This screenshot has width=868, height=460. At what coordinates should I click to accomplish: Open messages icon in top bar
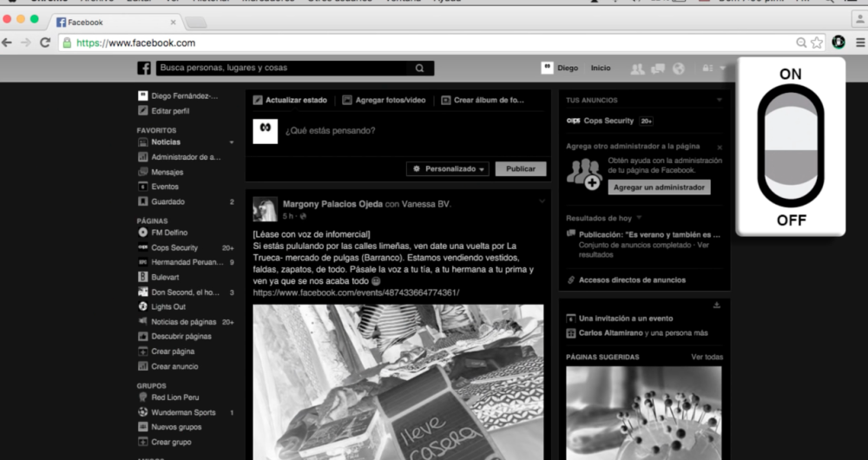[658, 69]
